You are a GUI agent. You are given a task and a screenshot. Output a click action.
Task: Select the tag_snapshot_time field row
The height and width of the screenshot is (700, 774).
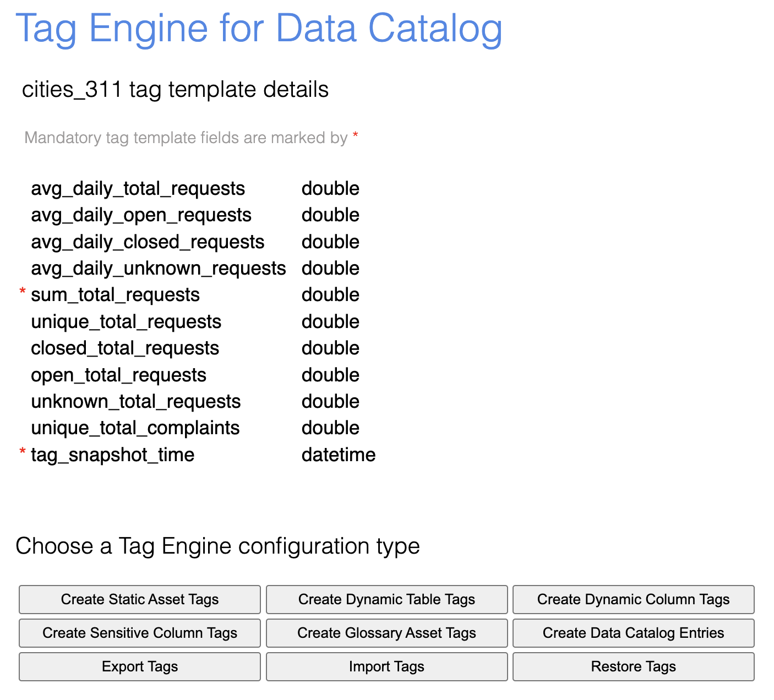coord(112,455)
